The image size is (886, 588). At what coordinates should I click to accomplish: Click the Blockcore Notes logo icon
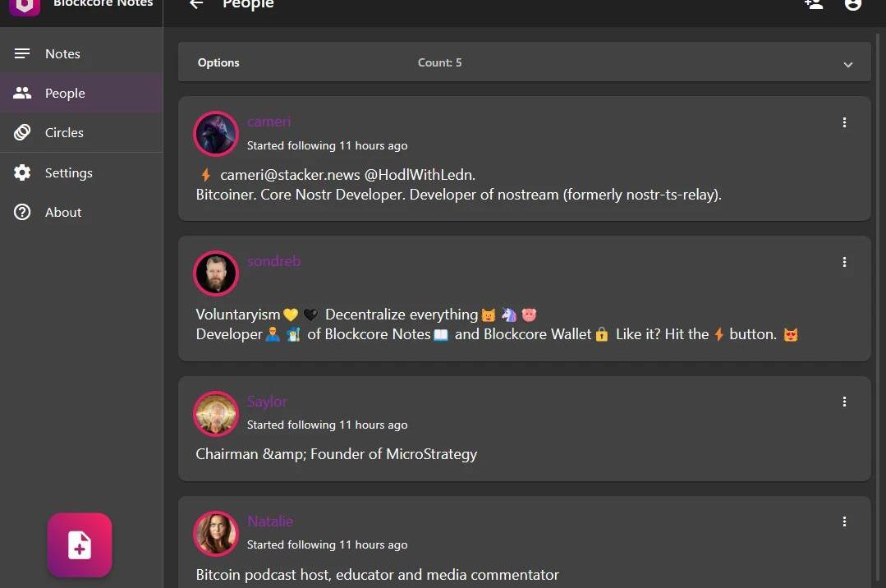25,6
